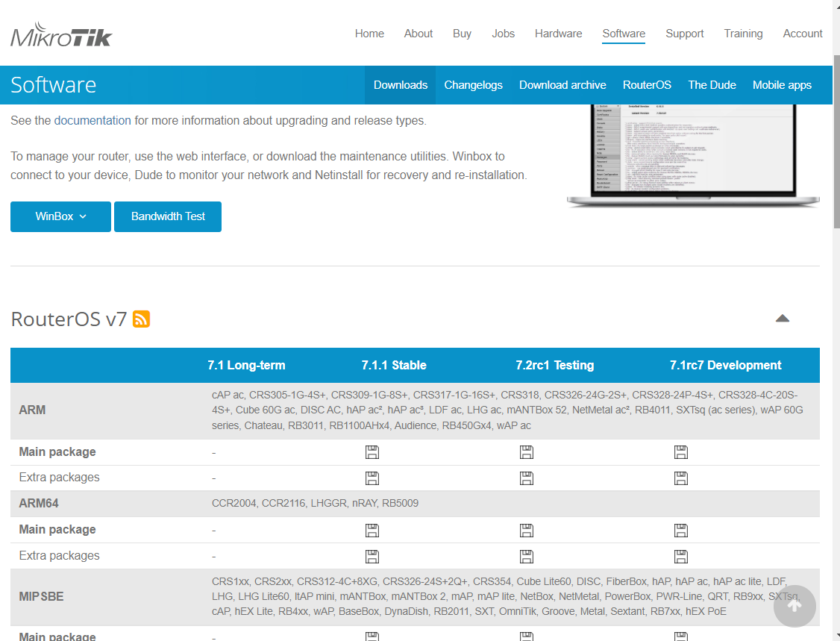Download ARM64 Extra packages 7.2rc1 Testing

(x=527, y=556)
